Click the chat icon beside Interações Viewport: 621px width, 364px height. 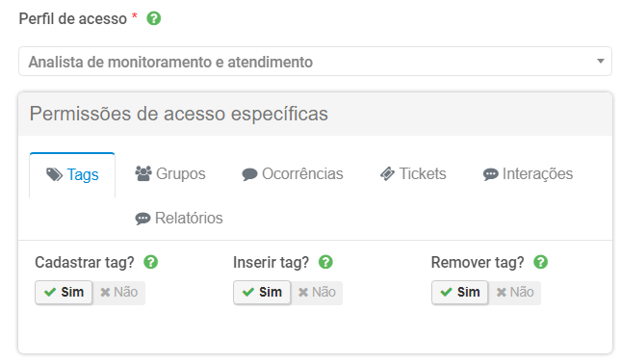(x=490, y=174)
